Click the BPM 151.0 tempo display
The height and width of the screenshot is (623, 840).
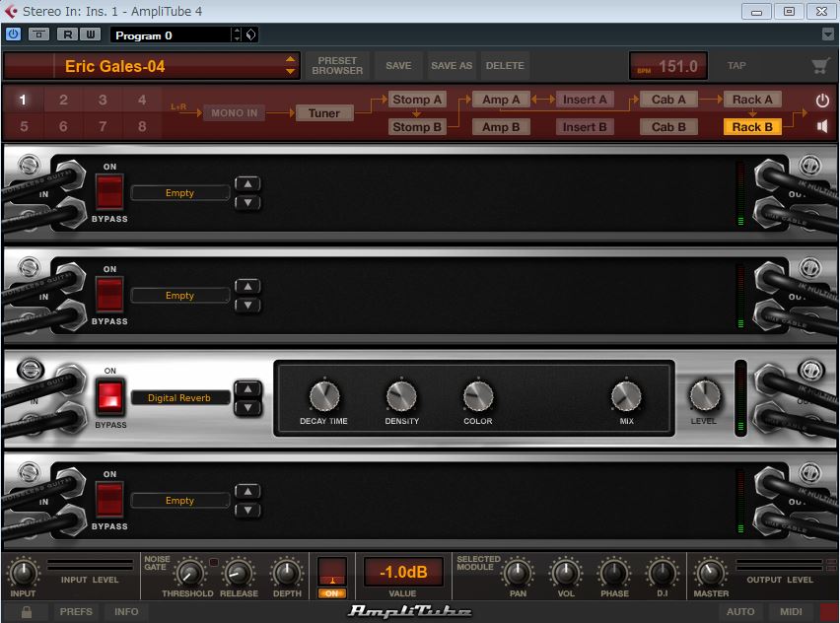[x=667, y=66]
